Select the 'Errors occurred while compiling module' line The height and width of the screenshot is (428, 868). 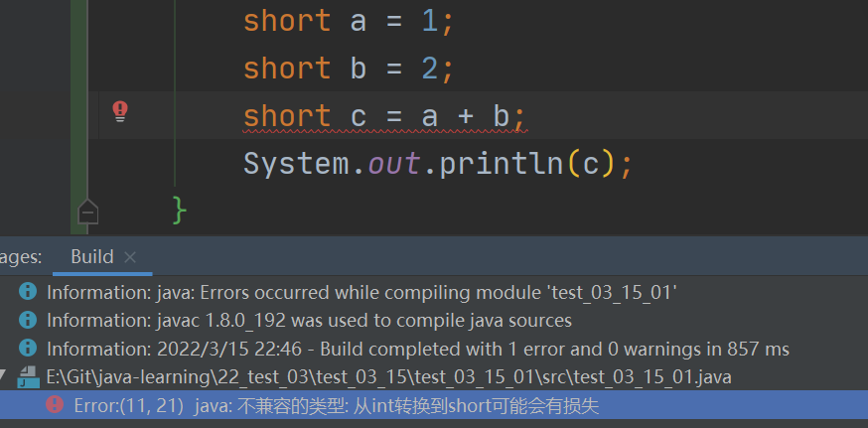click(362, 292)
